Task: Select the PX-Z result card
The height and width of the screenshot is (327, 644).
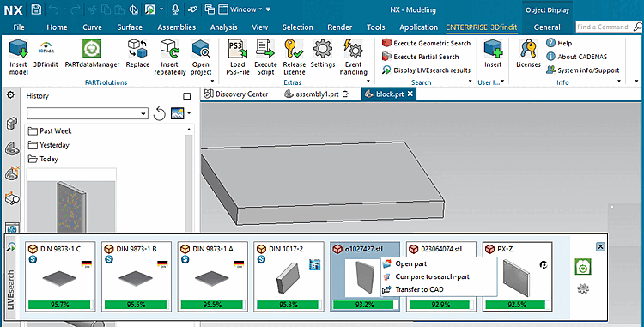Action: coord(517,276)
